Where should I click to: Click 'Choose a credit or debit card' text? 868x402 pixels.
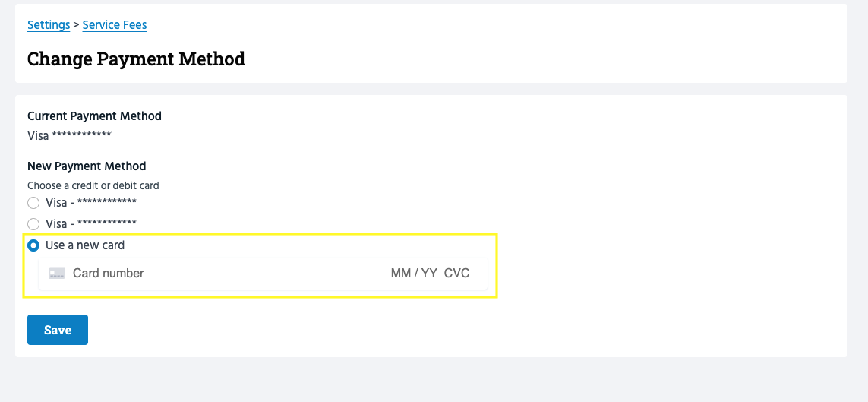(93, 185)
